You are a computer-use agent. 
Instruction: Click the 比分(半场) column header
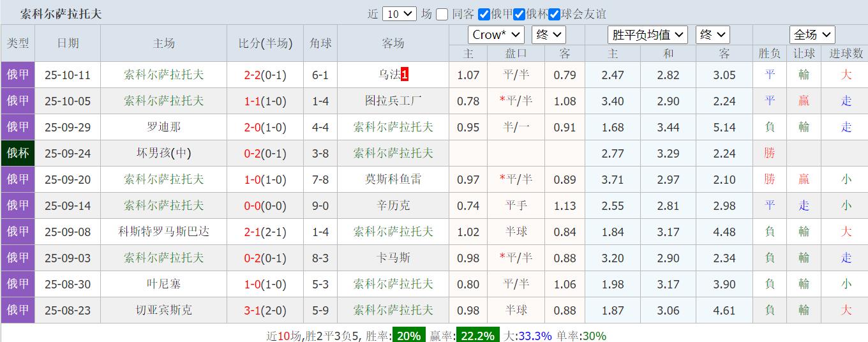click(x=266, y=43)
